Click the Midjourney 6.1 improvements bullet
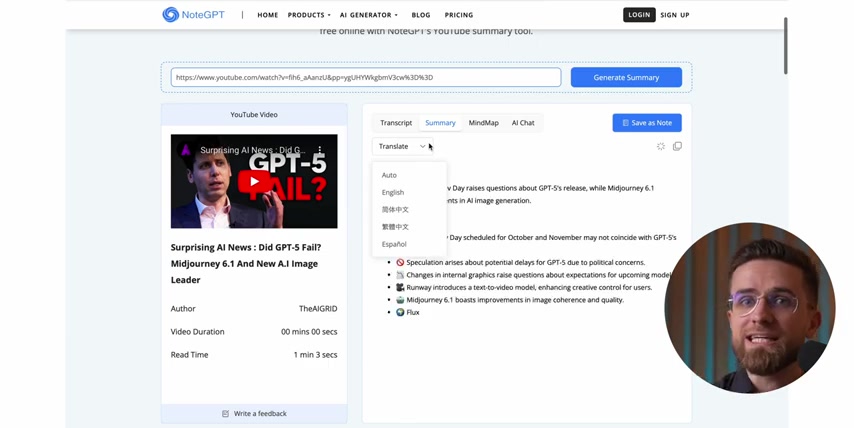The width and height of the screenshot is (854, 428). pyautogui.click(x=509, y=300)
